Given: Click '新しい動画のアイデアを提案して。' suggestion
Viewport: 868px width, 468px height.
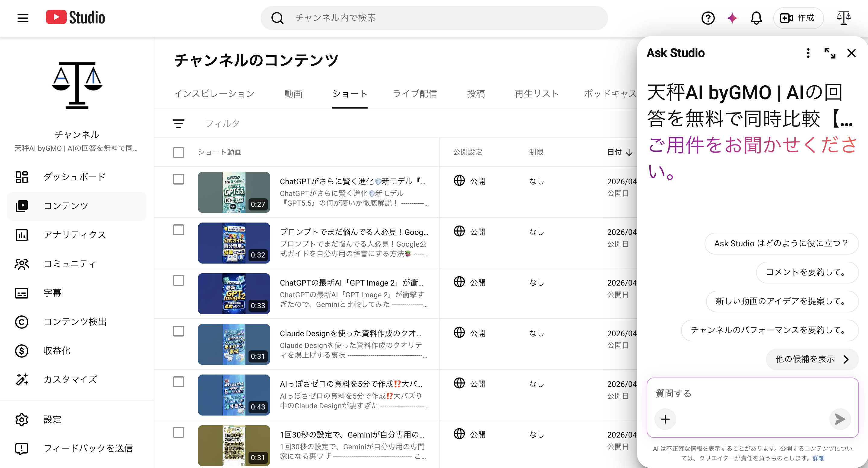Looking at the screenshot, I should pyautogui.click(x=782, y=301).
